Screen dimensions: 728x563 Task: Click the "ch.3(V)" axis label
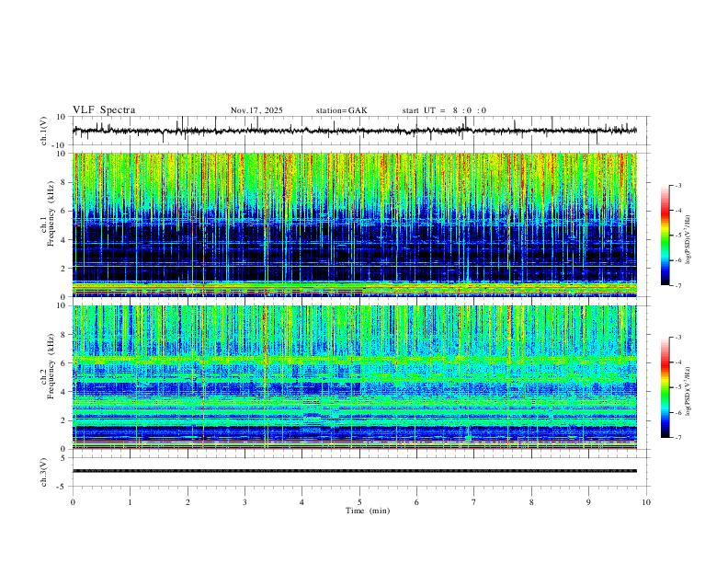[x=44, y=472]
